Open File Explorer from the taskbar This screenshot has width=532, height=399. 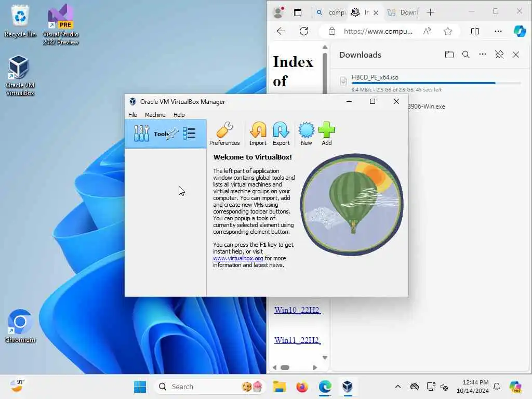tap(279, 387)
